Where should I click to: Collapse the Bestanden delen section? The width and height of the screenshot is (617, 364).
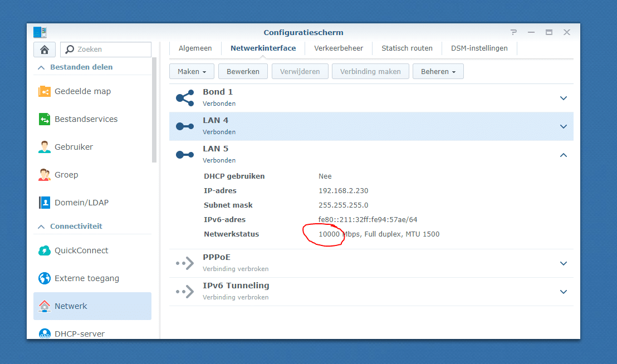point(41,67)
